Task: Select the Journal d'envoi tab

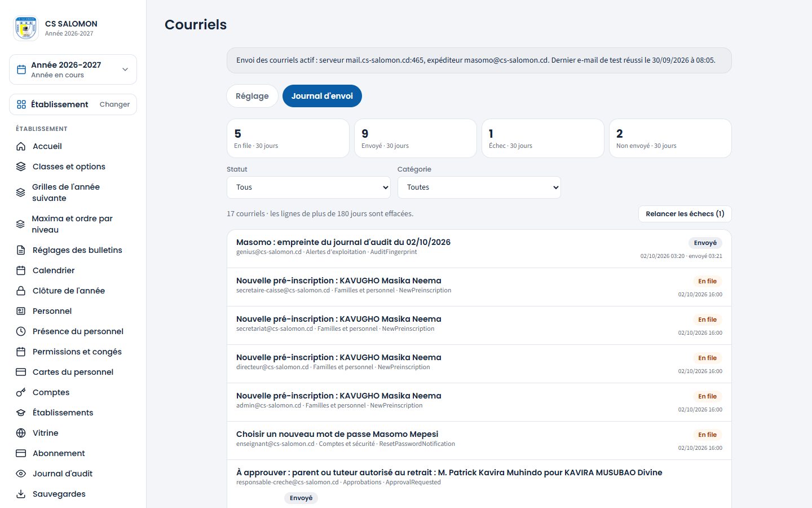Action: click(322, 96)
